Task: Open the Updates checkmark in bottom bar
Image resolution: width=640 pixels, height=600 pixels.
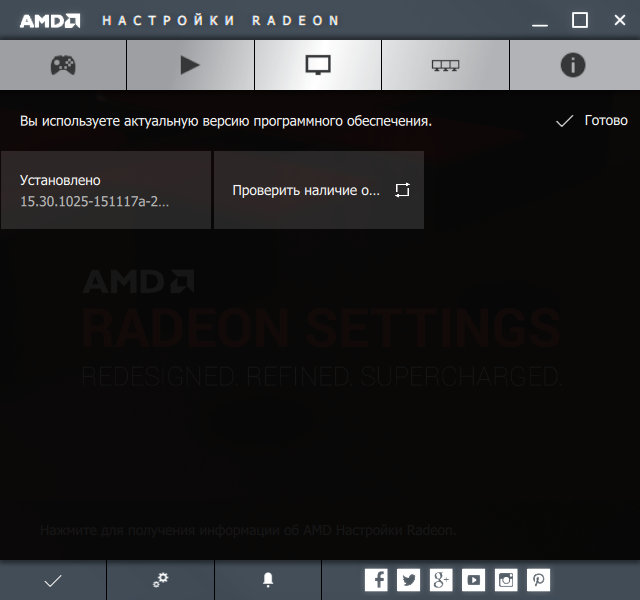Action: point(53,580)
